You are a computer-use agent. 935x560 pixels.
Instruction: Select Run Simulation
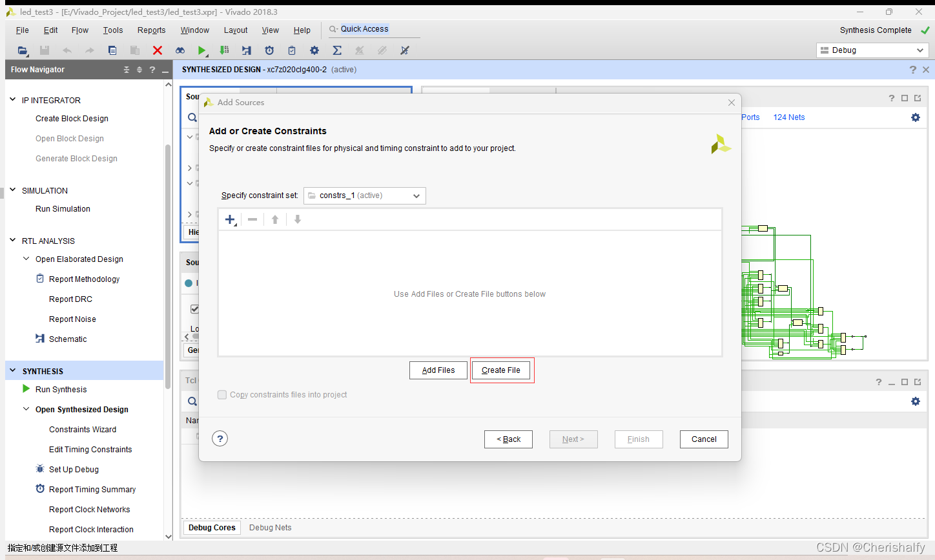pyautogui.click(x=63, y=209)
